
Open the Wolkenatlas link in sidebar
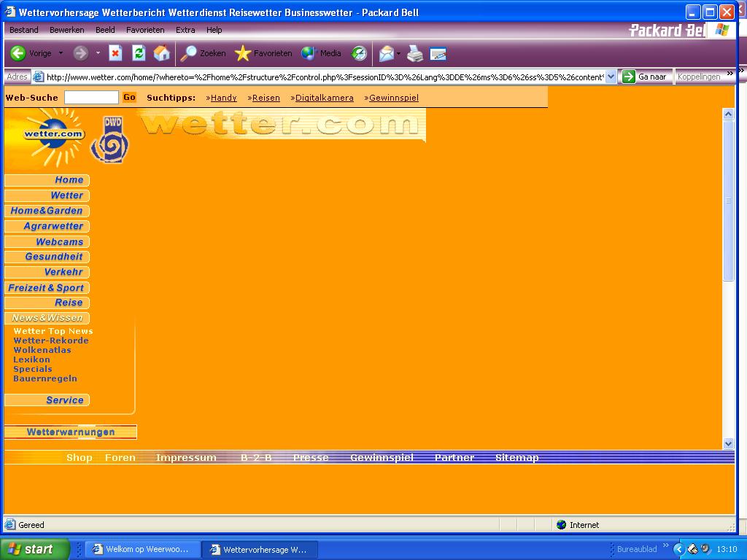(x=42, y=350)
